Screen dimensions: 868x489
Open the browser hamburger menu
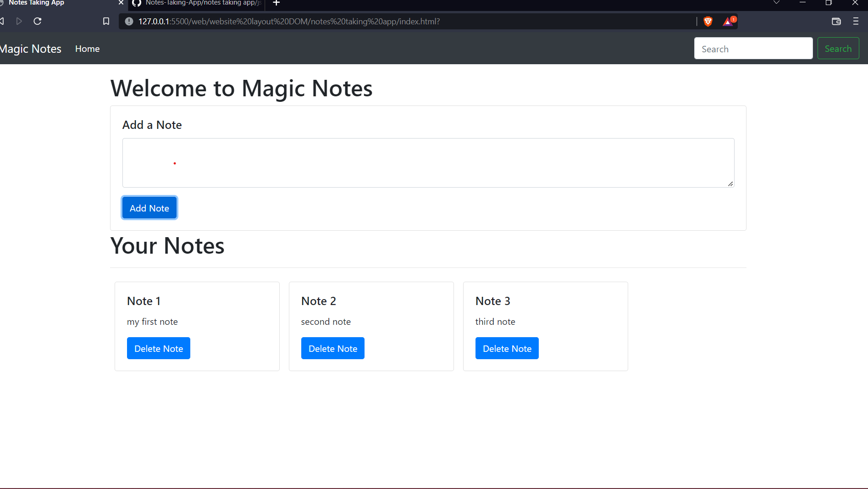(856, 21)
